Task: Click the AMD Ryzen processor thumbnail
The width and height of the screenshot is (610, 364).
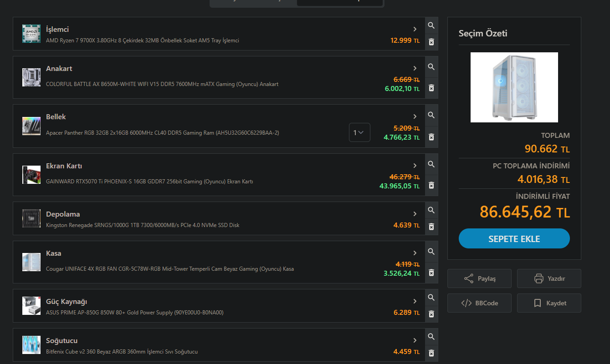Action: pyautogui.click(x=31, y=34)
